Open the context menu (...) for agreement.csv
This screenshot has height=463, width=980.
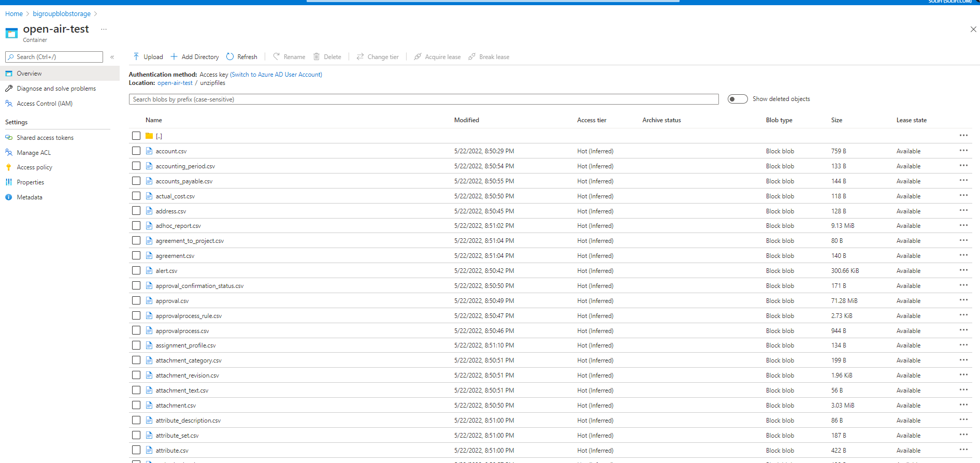pos(963,255)
